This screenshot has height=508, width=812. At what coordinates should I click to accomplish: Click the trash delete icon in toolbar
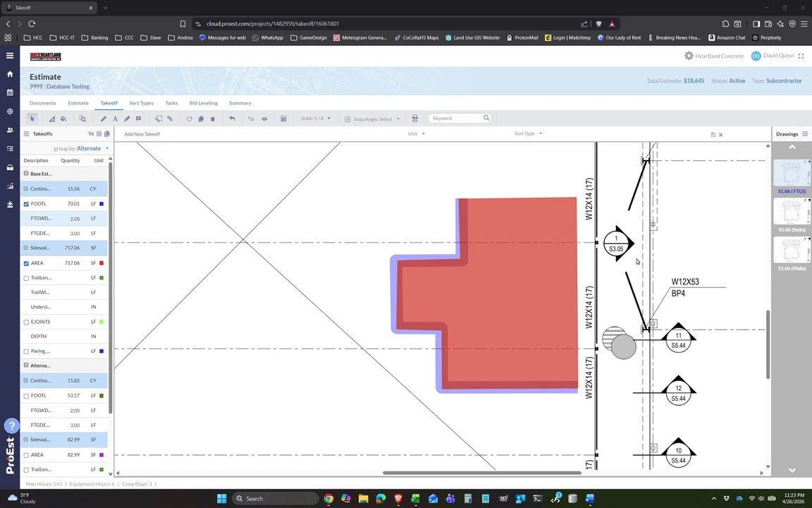click(212, 119)
